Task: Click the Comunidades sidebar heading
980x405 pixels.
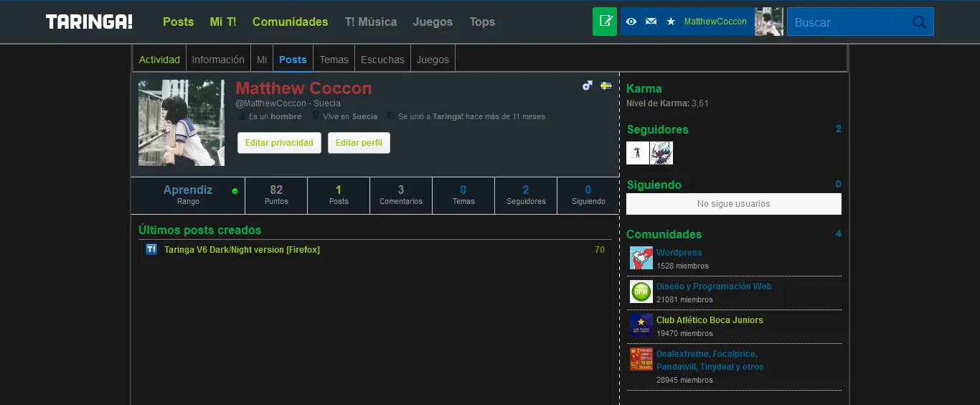Action: tap(664, 235)
